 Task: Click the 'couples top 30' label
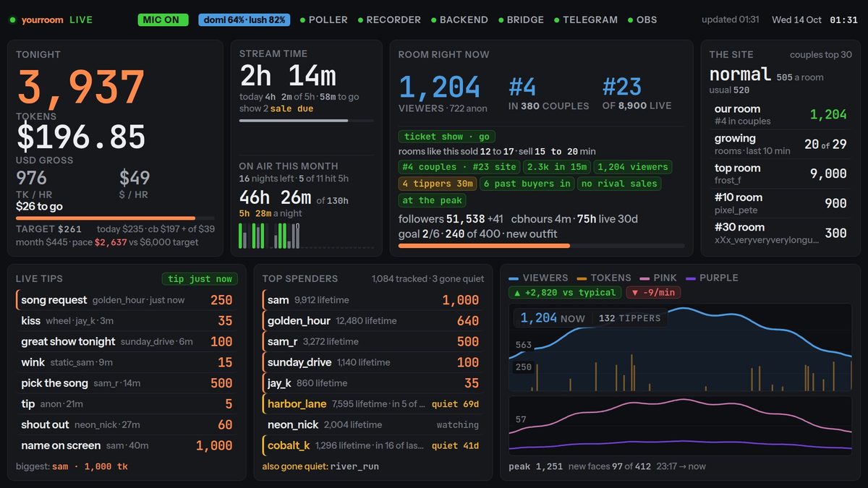[820, 55]
